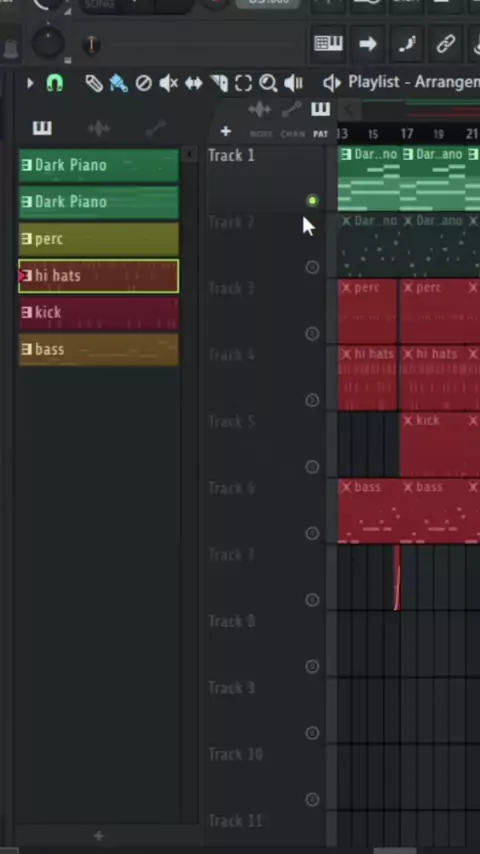Toggle the Track 10 mute switch

[312, 800]
